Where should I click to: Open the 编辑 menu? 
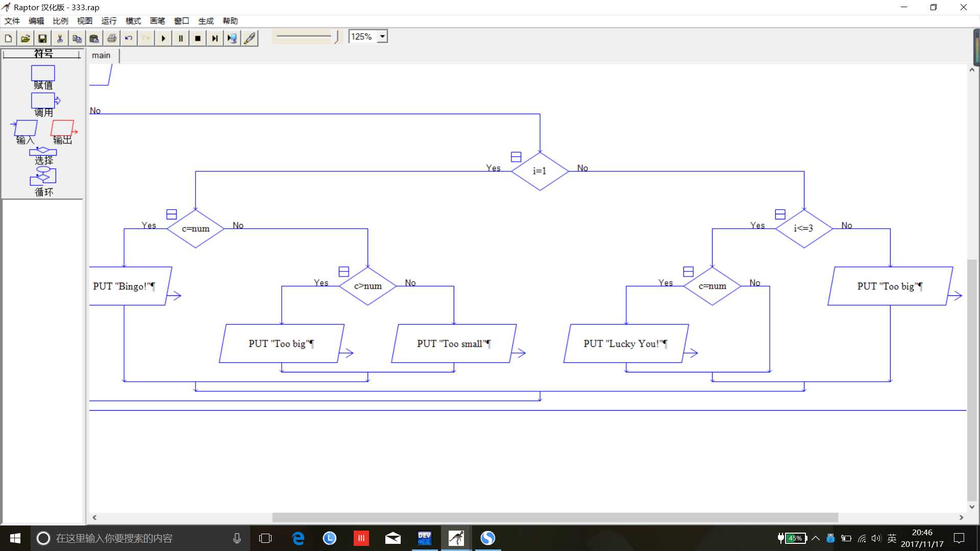(x=36, y=21)
